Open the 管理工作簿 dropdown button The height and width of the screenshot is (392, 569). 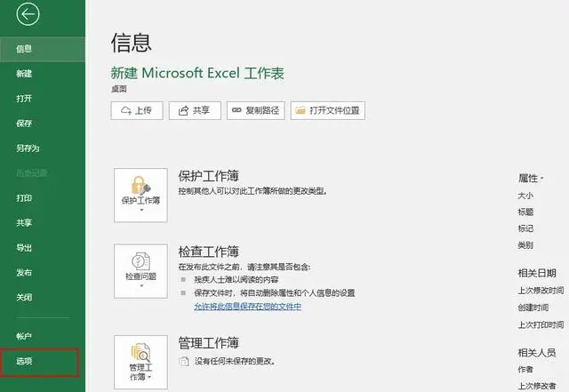coord(140,363)
